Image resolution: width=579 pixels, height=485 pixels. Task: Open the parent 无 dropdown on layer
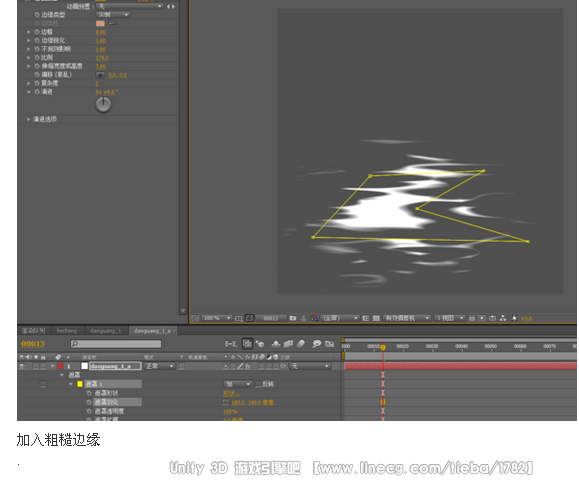coord(309,366)
